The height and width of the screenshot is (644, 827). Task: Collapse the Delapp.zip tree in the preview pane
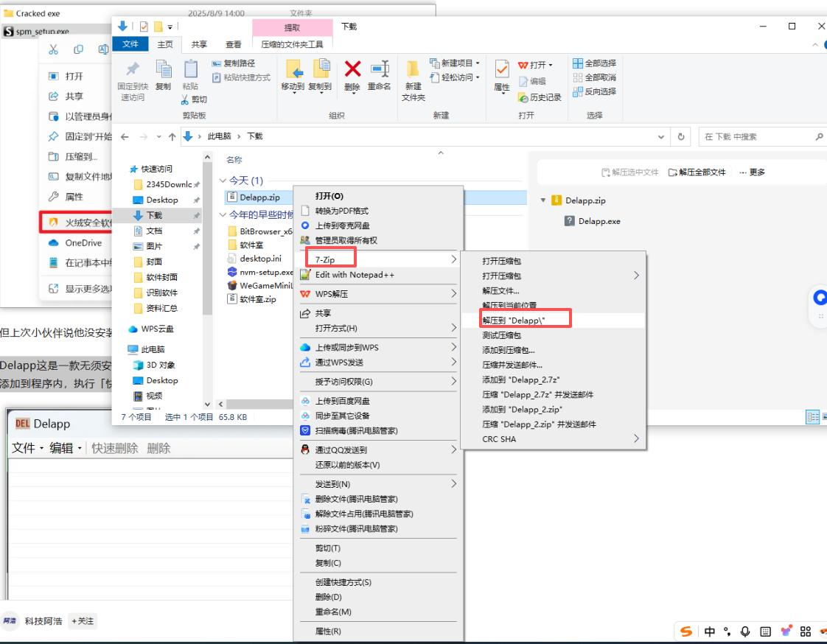542,200
